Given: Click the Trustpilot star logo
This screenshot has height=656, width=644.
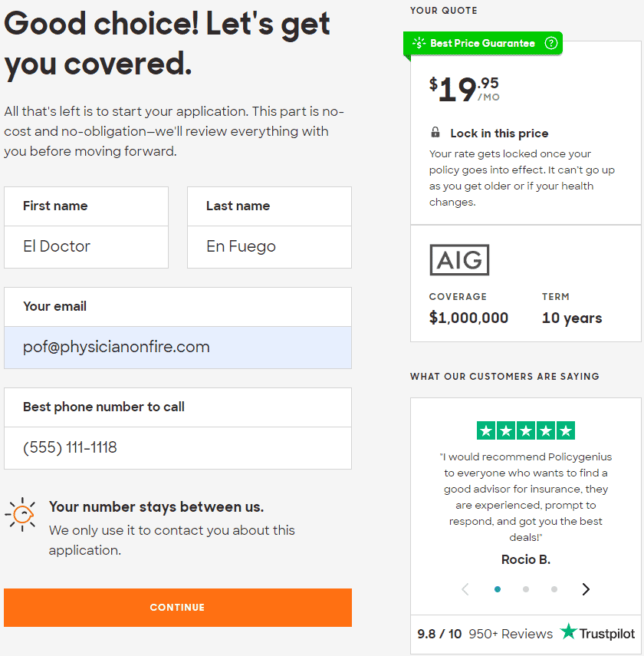Looking at the screenshot, I should [568, 632].
